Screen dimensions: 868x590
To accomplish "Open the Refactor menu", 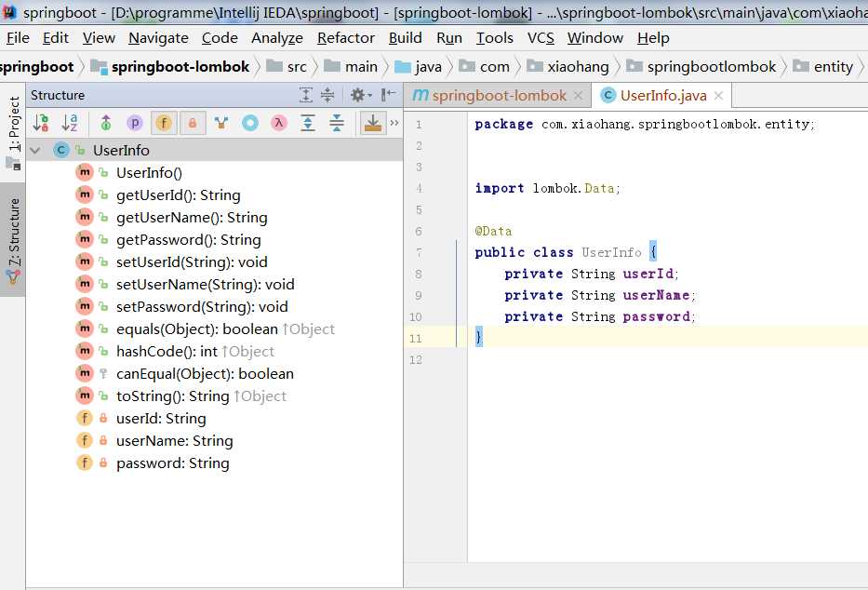I will (346, 37).
